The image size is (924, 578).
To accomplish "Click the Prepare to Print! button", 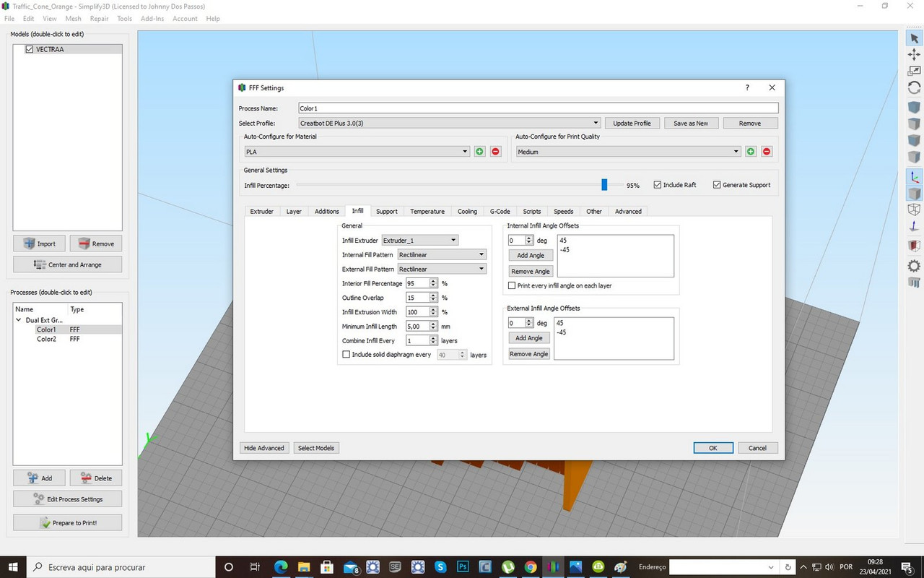I will (67, 522).
